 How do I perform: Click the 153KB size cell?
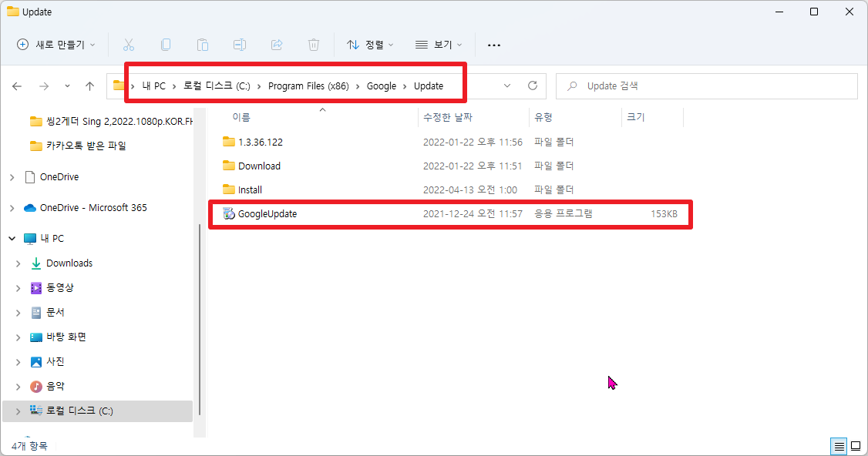(664, 213)
